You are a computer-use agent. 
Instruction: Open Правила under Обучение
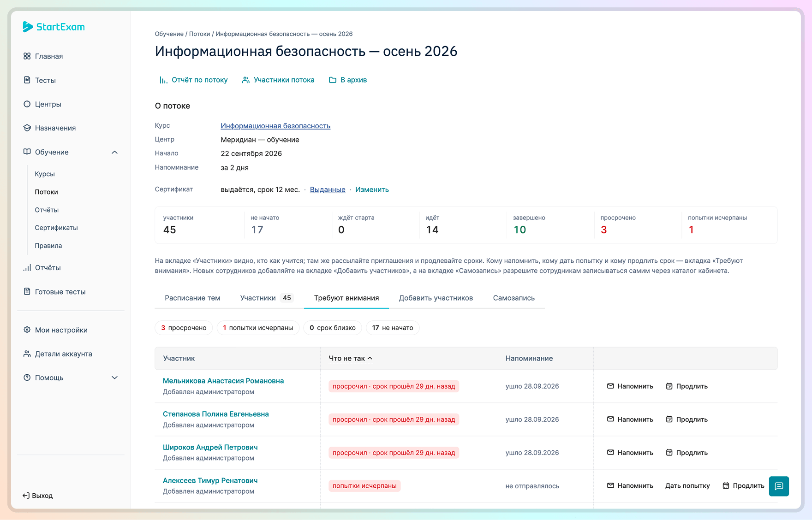(x=48, y=246)
